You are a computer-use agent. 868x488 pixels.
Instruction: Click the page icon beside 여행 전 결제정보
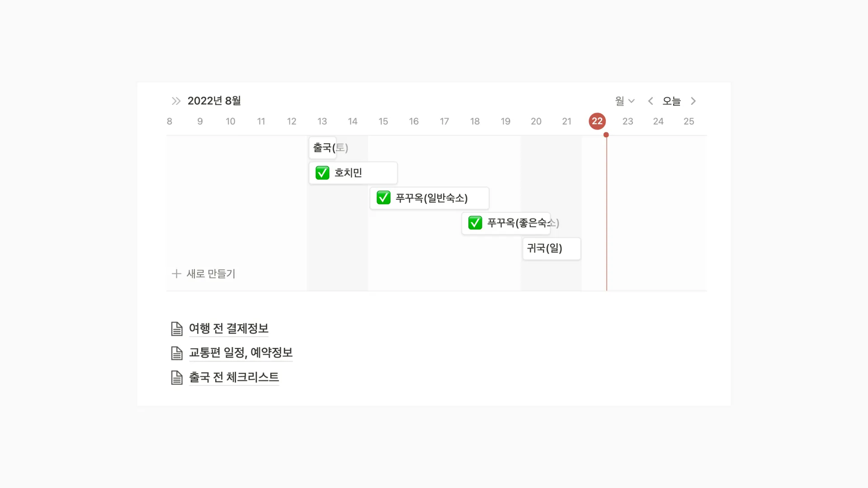coord(177,328)
